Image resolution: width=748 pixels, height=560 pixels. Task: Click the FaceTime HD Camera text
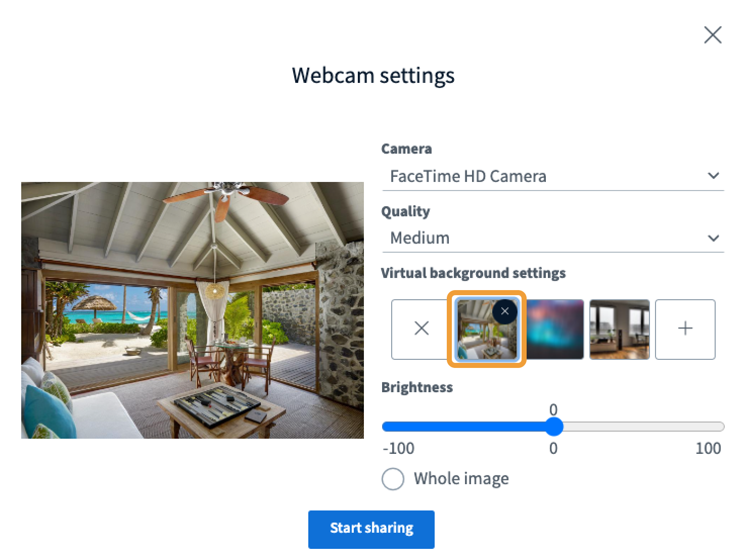click(468, 176)
